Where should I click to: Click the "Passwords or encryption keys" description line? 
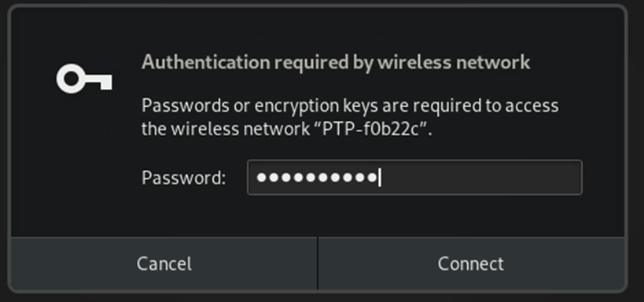pos(350,106)
